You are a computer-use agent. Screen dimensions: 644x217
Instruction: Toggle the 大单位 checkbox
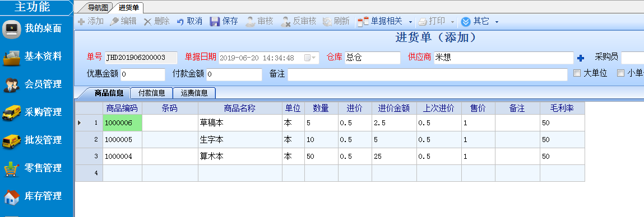[577, 73]
